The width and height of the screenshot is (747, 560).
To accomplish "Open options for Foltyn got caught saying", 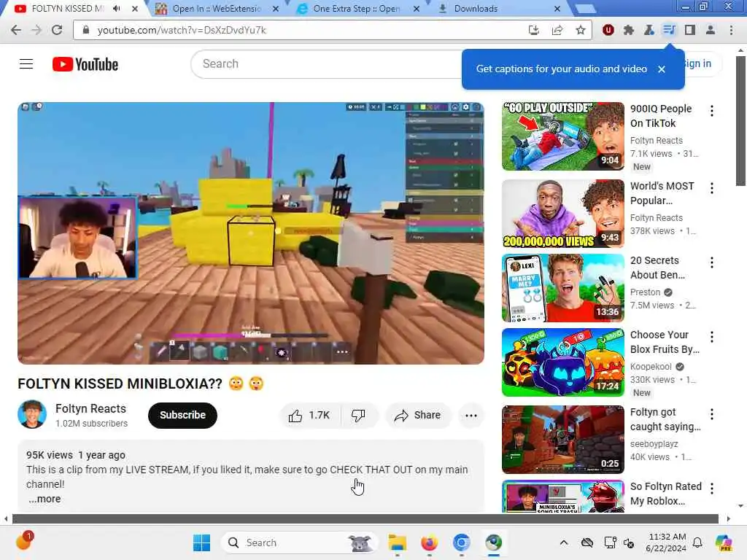I will [x=712, y=414].
